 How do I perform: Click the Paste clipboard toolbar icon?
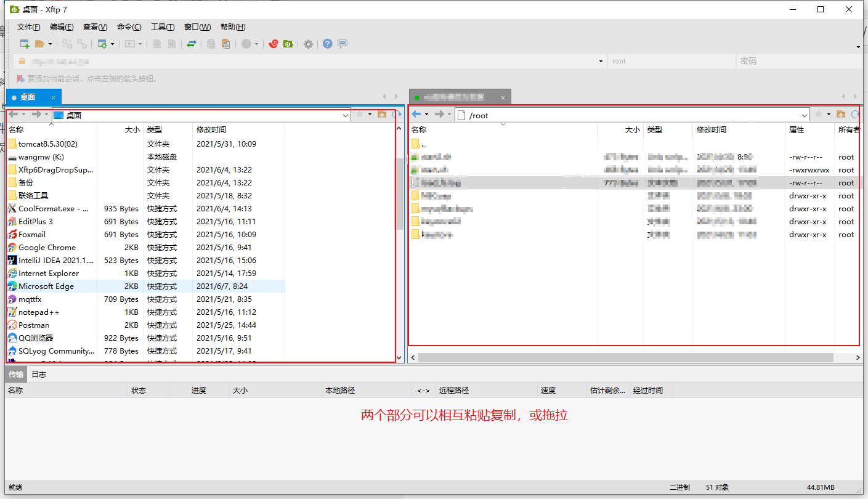226,44
